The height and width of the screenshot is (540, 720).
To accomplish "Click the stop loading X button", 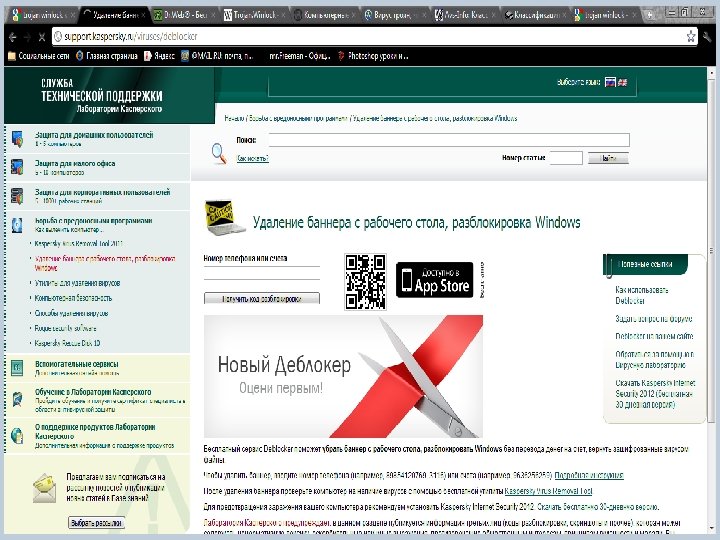I will tap(42, 37).
